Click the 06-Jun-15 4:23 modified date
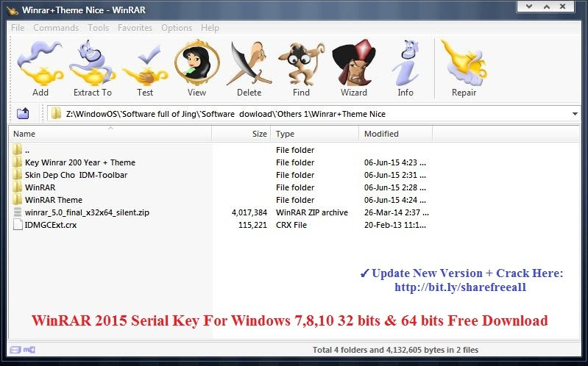Viewport: 588px width, 366px height. coord(395,162)
